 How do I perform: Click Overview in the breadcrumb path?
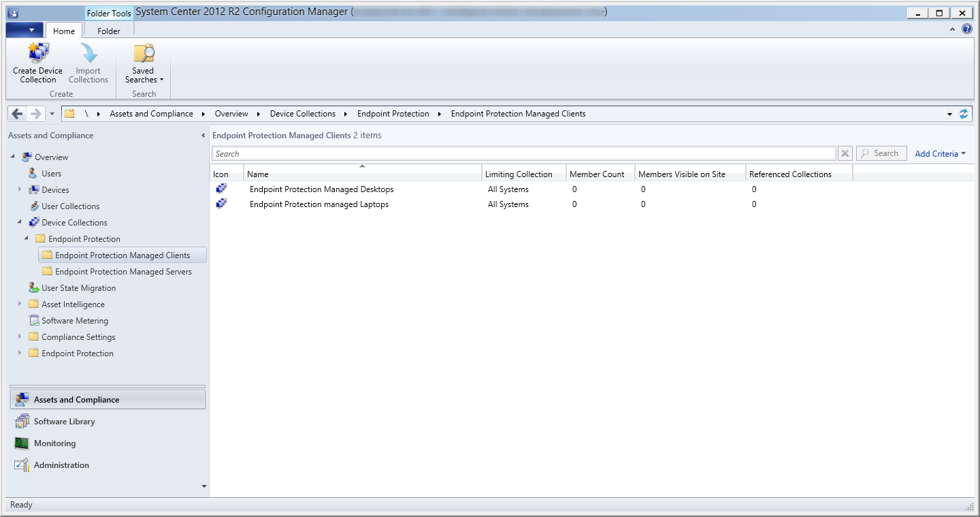231,114
